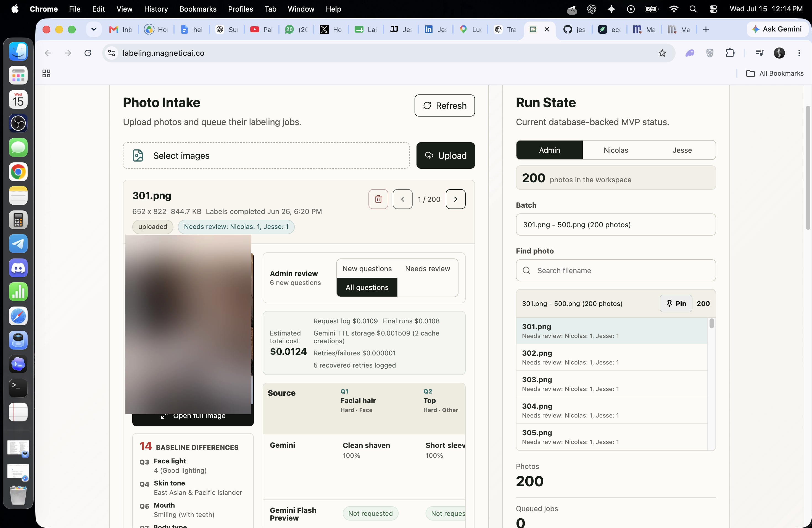
Task: Open the Batch dropdown
Action: pos(615,225)
